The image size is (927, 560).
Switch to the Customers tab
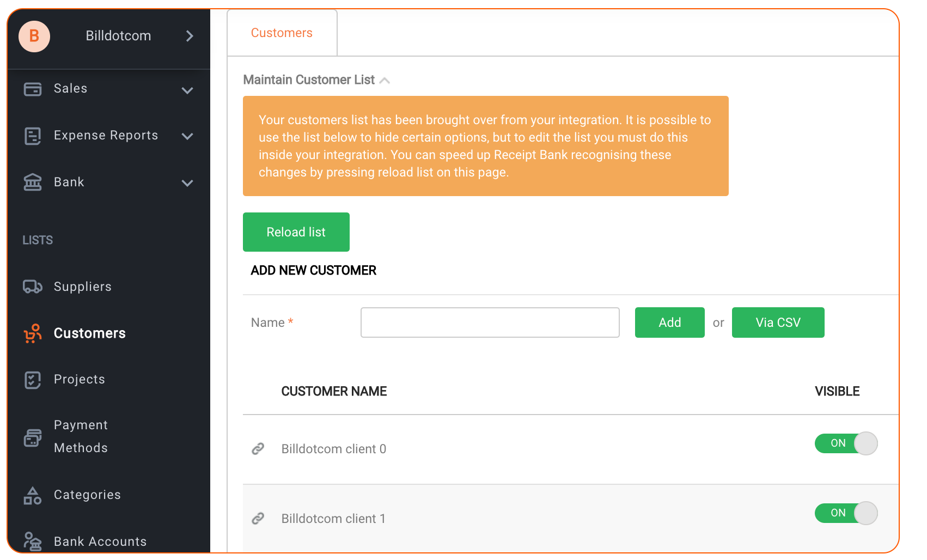pyautogui.click(x=282, y=33)
